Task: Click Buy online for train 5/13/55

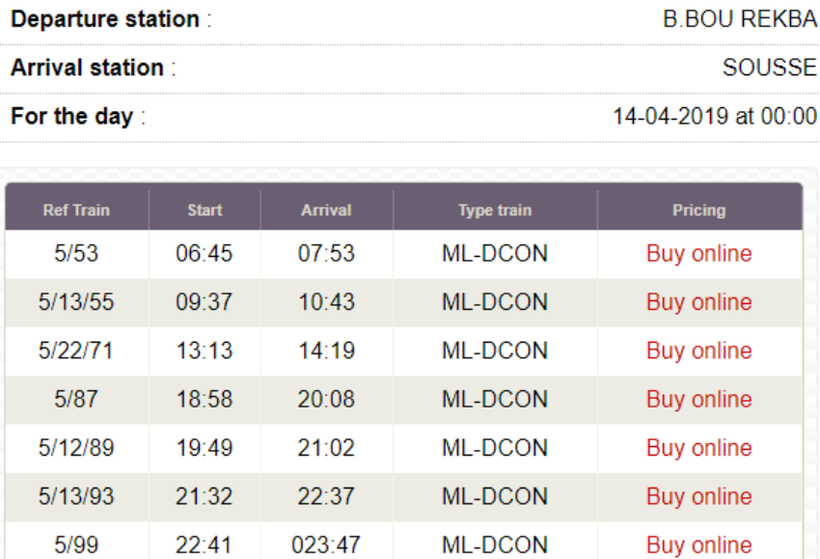Action: click(699, 302)
